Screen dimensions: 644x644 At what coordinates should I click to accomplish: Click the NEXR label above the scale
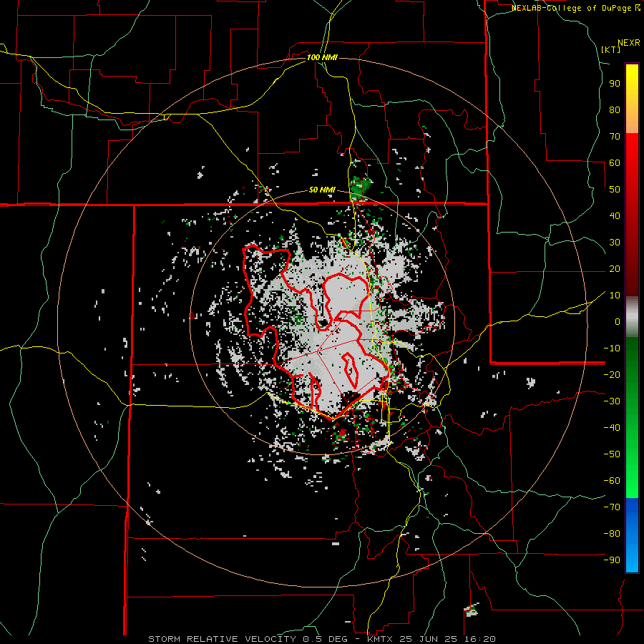pyautogui.click(x=628, y=43)
